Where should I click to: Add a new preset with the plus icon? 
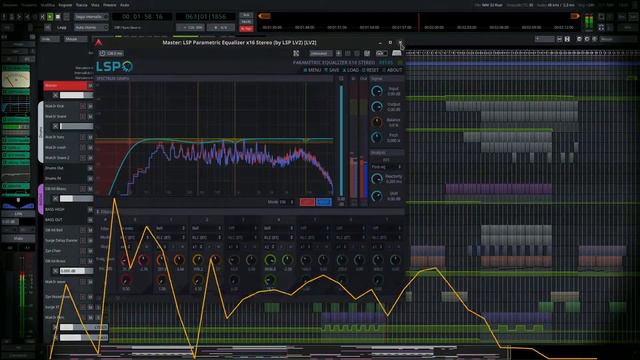pyautogui.click(x=338, y=53)
